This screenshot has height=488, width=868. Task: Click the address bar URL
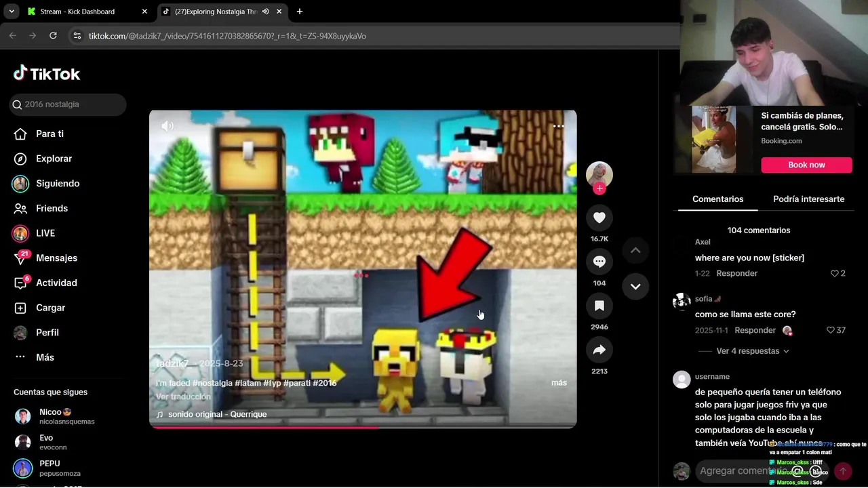coord(227,36)
